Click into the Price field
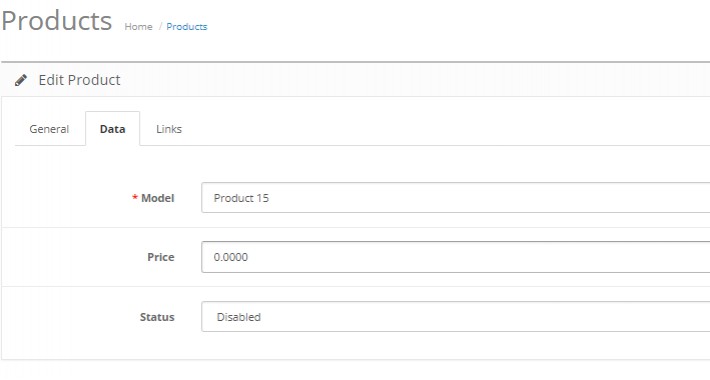Image resolution: width=710 pixels, height=380 pixels. (x=456, y=257)
